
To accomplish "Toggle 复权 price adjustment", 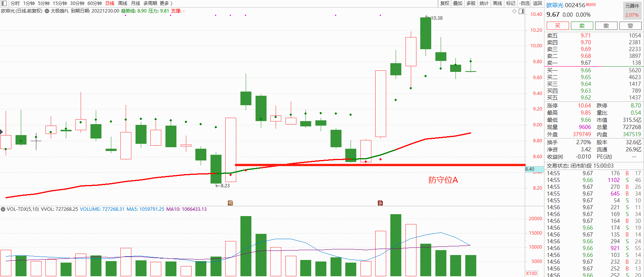I will click(445, 3).
